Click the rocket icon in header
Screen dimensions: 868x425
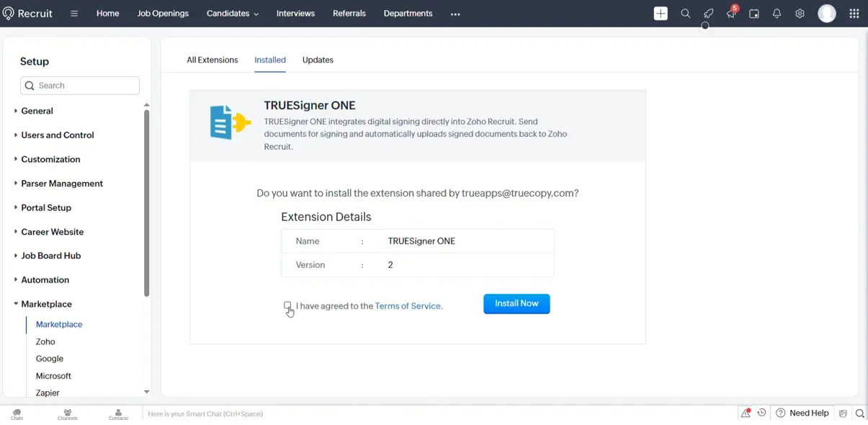709,14
